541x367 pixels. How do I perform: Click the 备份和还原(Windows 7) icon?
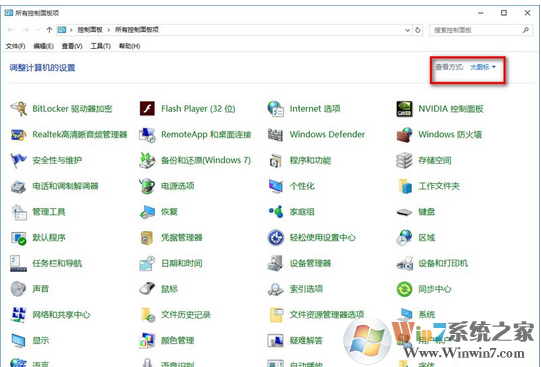[147, 160]
